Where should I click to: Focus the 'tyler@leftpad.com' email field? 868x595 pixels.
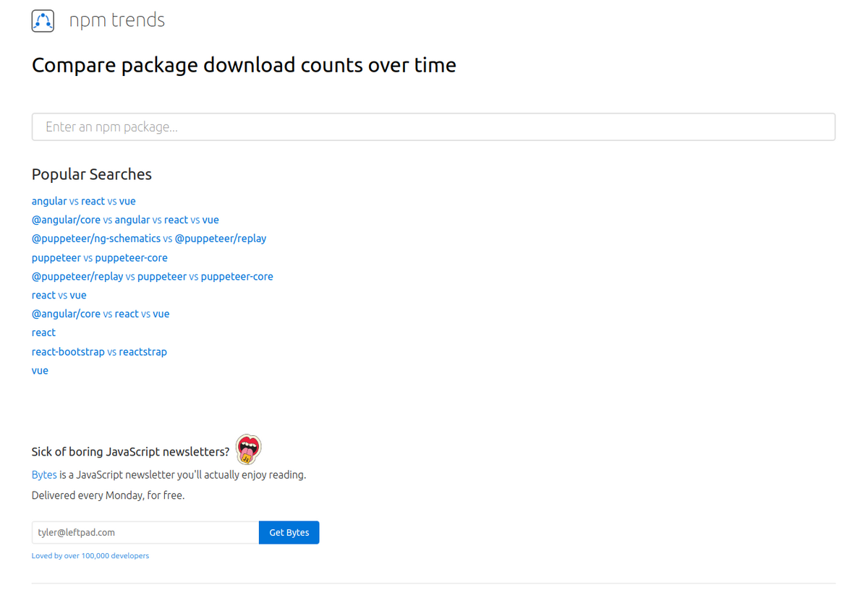pyautogui.click(x=145, y=532)
